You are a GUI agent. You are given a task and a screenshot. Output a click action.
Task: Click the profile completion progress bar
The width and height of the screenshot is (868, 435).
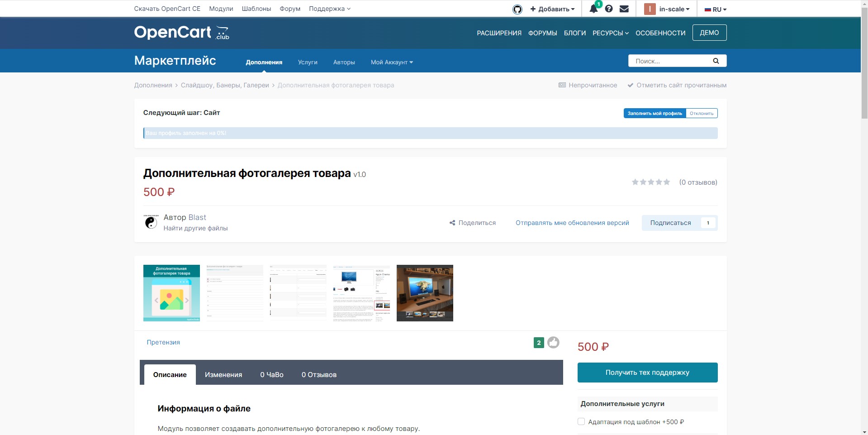(x=430, y=133)
